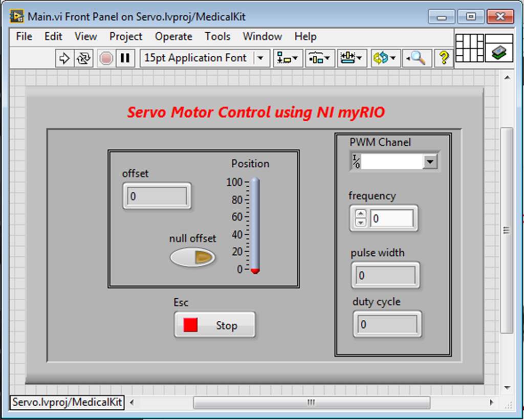Open the Search tool in the toolbar
Image resolution: width=524 pixels, height=420 pixels.
(x=417, y=58)
